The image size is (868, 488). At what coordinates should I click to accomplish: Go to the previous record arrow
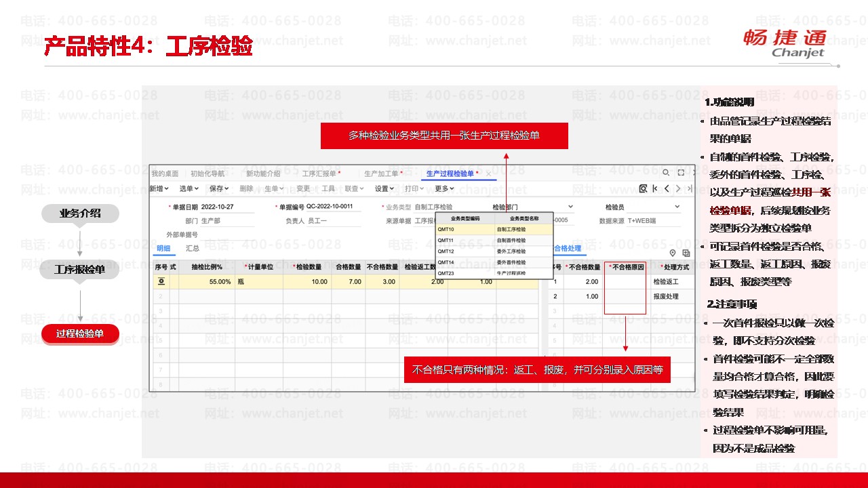pyautogui.click(x=667, y=188)
